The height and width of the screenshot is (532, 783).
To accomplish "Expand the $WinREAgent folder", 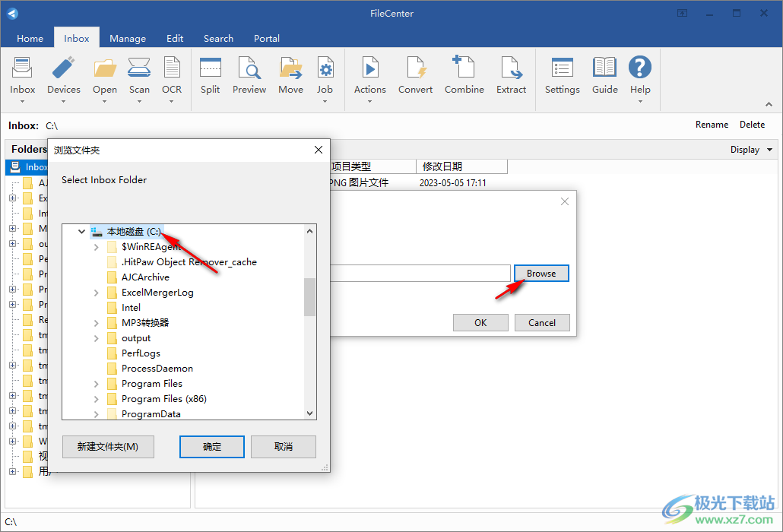I will click(x=97, y=247).
